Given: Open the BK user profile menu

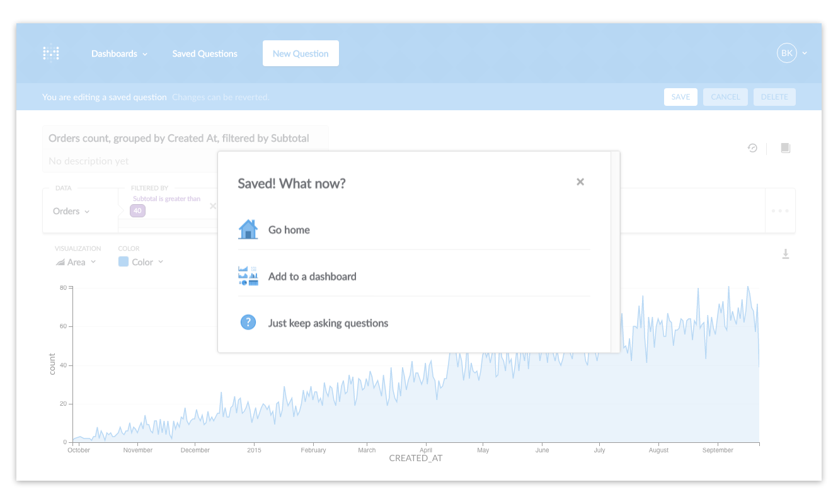Looking at the screenshot, I should click(x=791, y=54).
